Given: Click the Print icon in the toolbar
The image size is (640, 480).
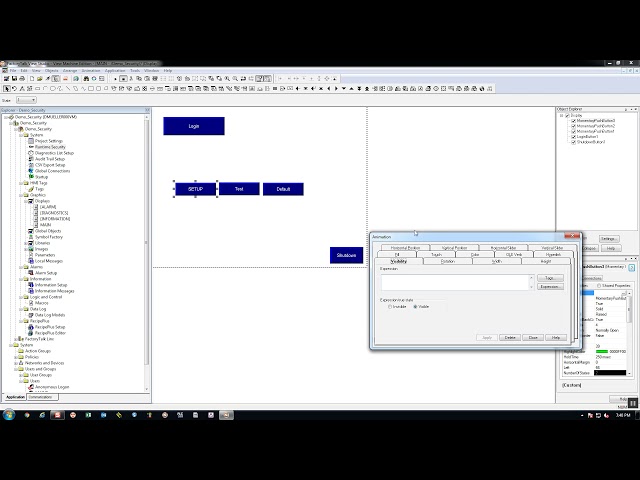Looking at the screenshot, I should coord(22,78).
